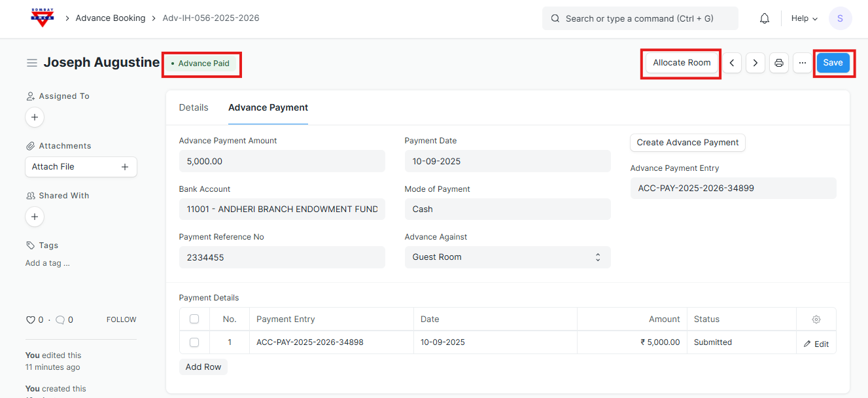
Task: Expand the Advance Against dropdown
Action: coord(507,257)
